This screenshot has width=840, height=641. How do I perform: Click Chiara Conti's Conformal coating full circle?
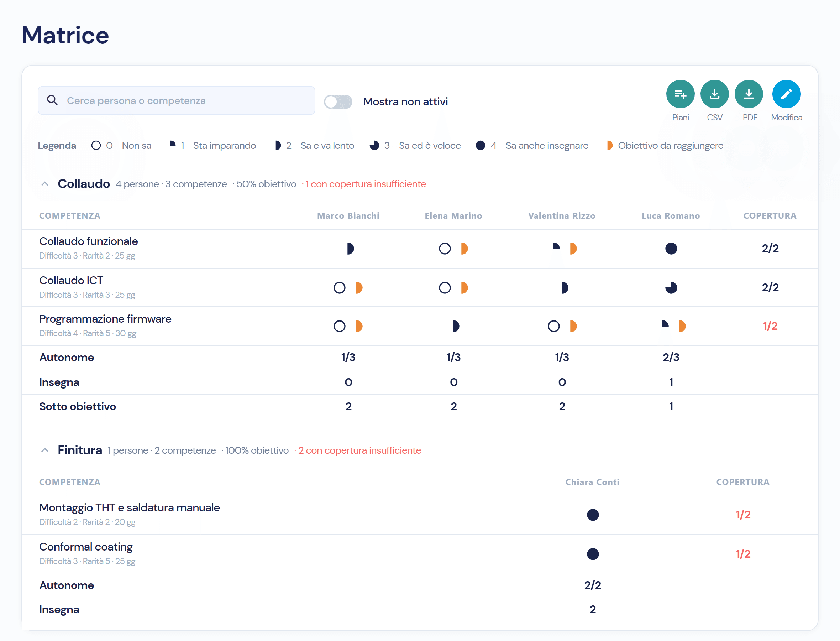(593, 554)
